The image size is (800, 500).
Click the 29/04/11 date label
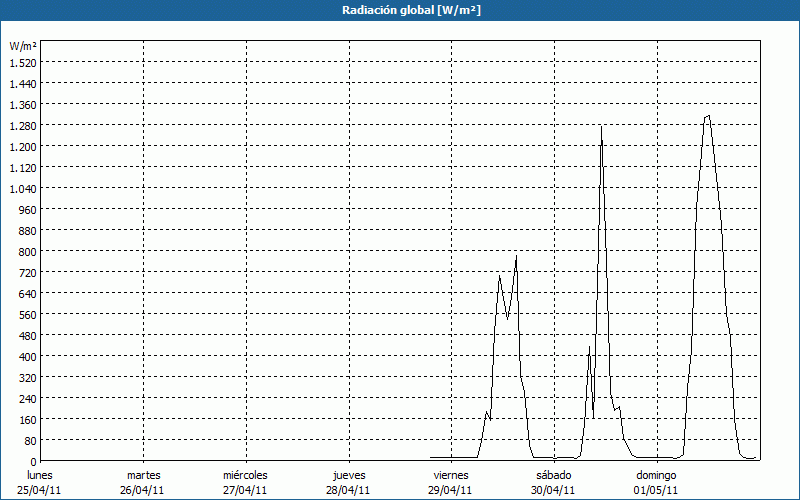click(451, 490)
